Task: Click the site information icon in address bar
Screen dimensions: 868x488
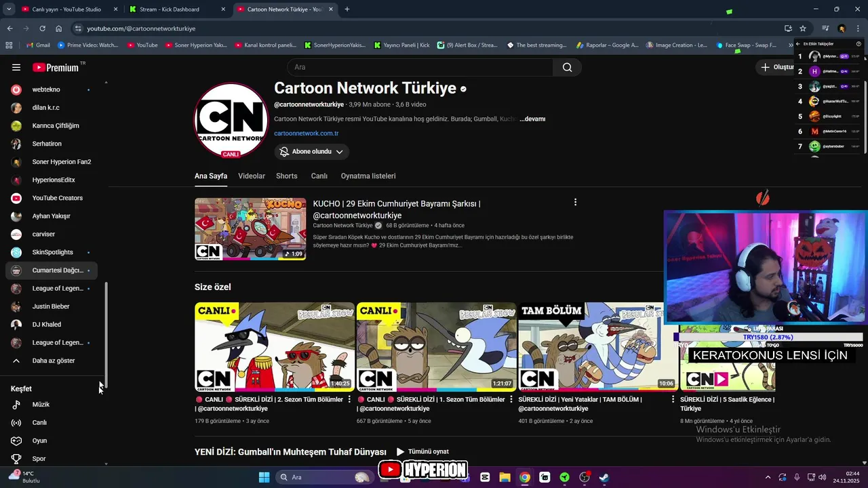Action: coord(79,28)
